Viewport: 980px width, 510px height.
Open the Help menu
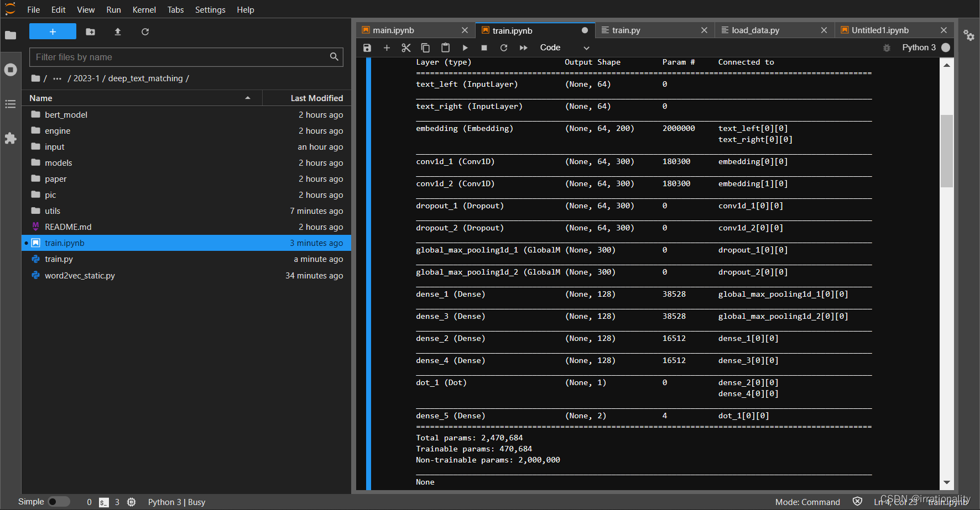(x=246, y=9)
